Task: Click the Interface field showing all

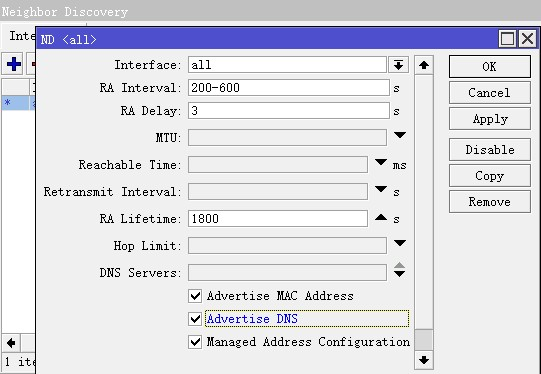Action: coord(287,65)
